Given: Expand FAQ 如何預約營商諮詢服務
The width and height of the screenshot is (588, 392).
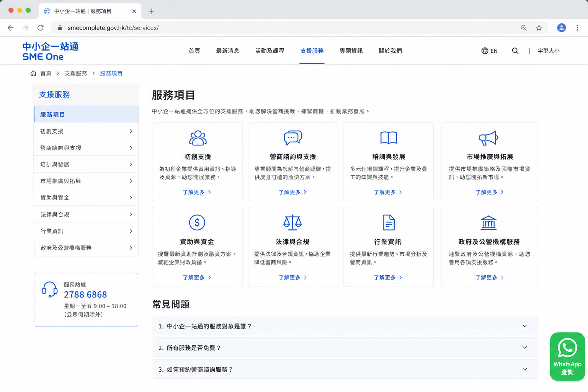Looking at the screenshot, I should pos(345,369).
